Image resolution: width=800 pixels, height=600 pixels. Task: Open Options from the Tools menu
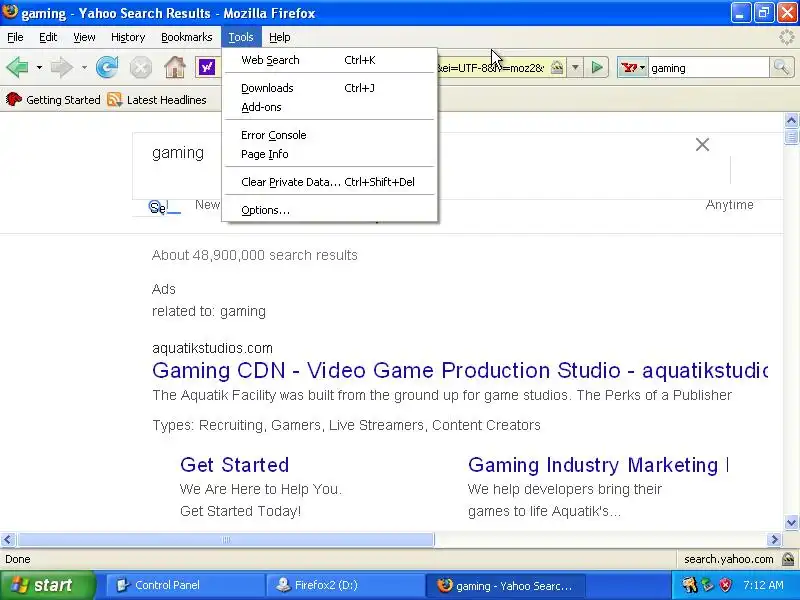click(330, 210)
